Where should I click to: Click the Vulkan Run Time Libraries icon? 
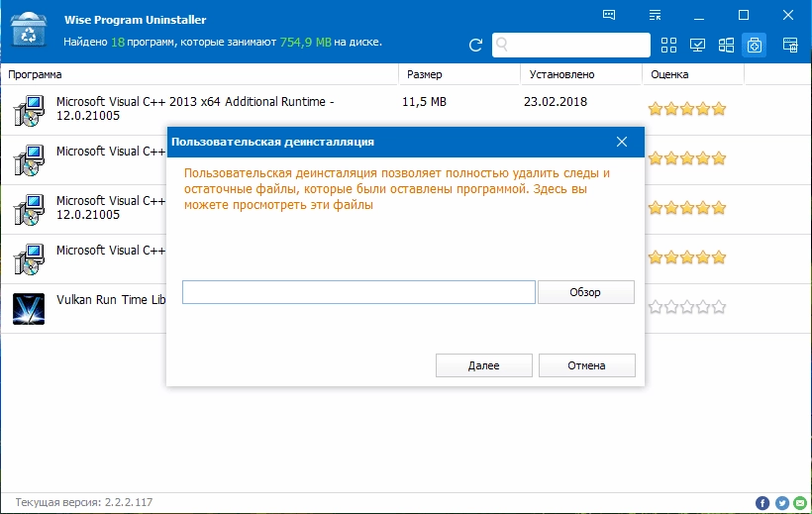pos(29,309)
